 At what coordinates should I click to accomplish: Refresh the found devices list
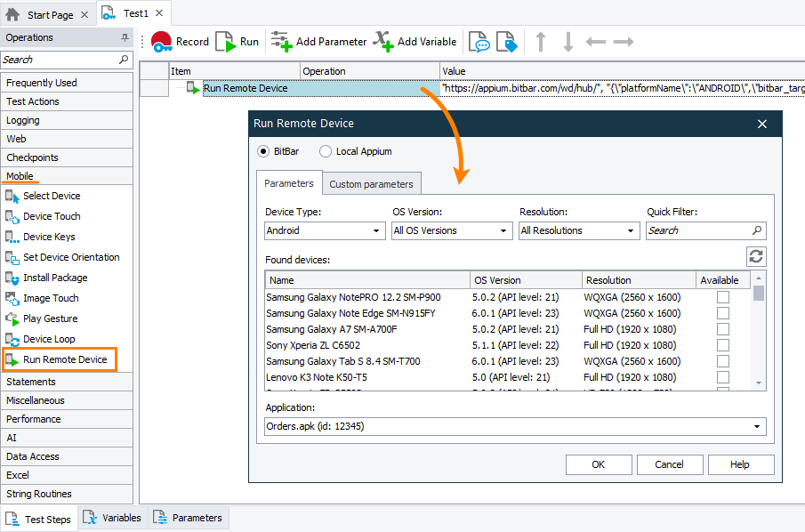(756, 256)
